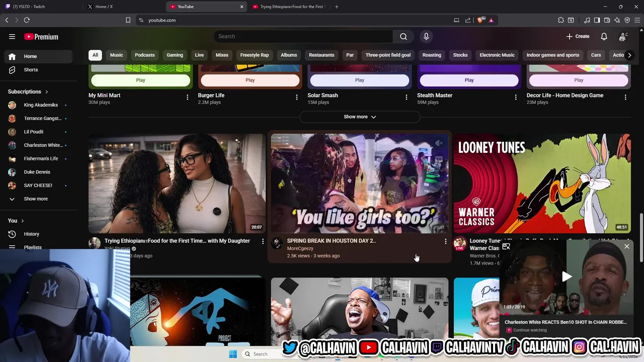
Task: Click the Brave Rewards triangle icon
Action: click(x=491, y=20)
